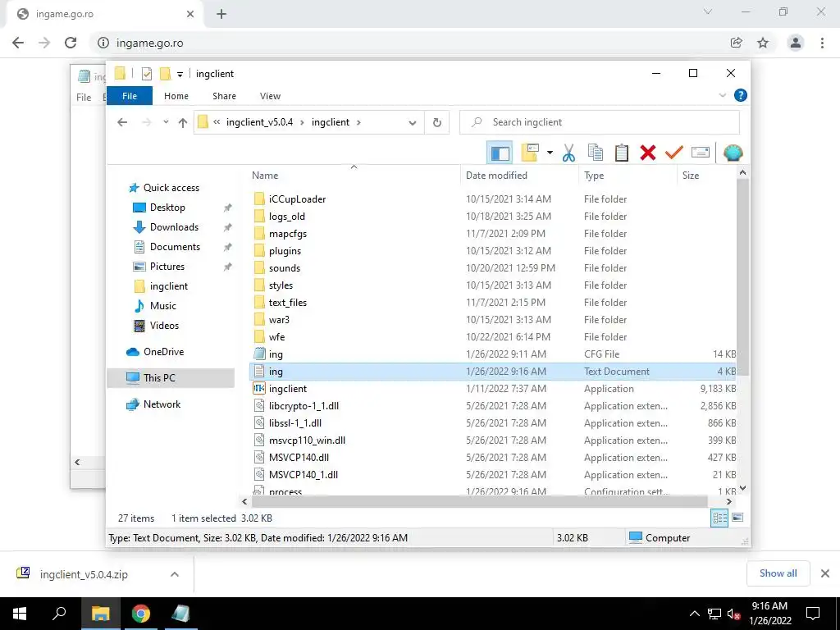
Task: Close Chrome downloads bar
Action: [x=825, y=573]
